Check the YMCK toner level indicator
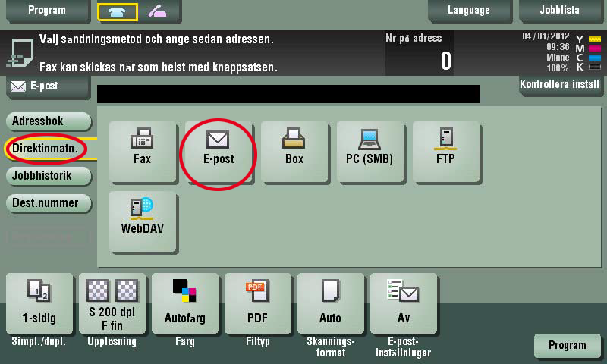This screenshot has height=364, width=607. (588, 53)
